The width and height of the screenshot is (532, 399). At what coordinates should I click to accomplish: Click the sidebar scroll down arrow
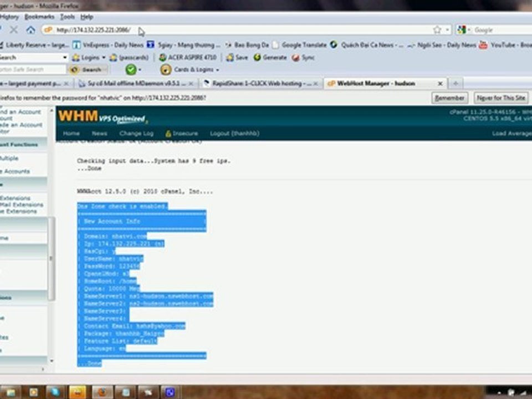coord(52,361)
